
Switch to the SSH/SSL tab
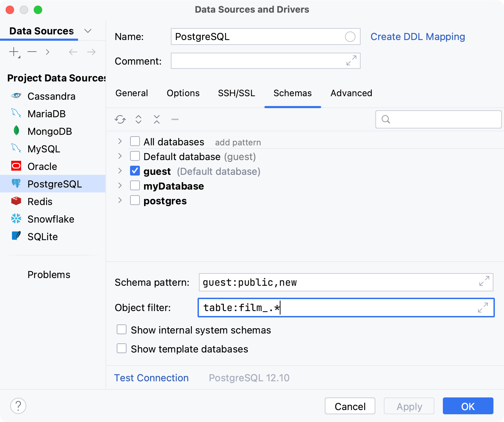click(236, 93)
